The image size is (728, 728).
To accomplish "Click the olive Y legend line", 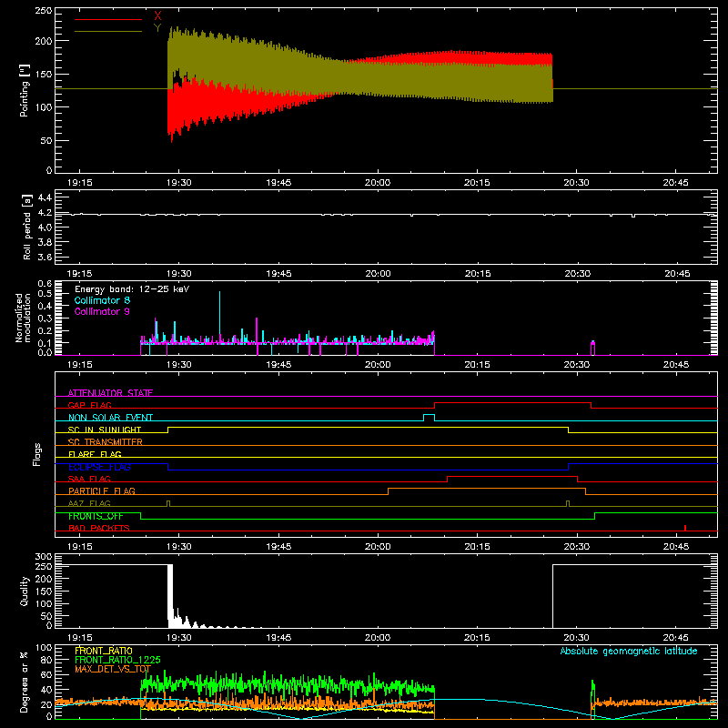I will pyautogui.click(x=108, y=32).
